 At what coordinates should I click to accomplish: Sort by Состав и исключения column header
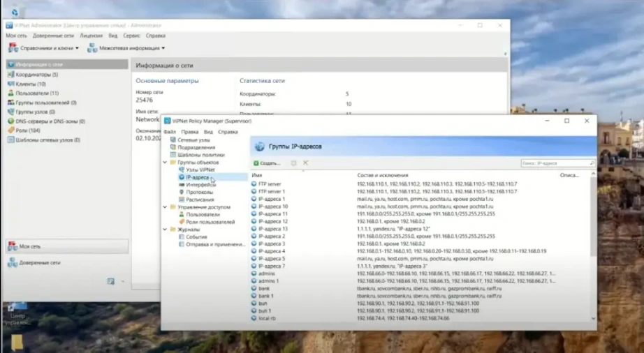(382, 175)
